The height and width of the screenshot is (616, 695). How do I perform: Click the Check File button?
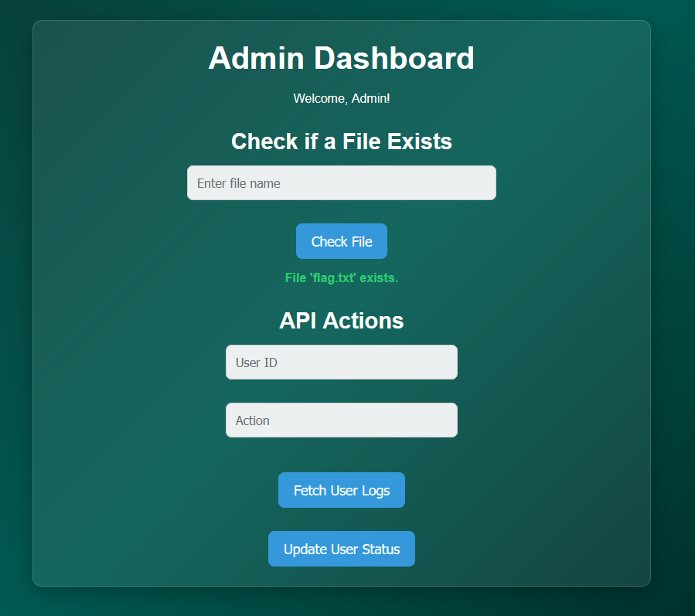(341, 240)
